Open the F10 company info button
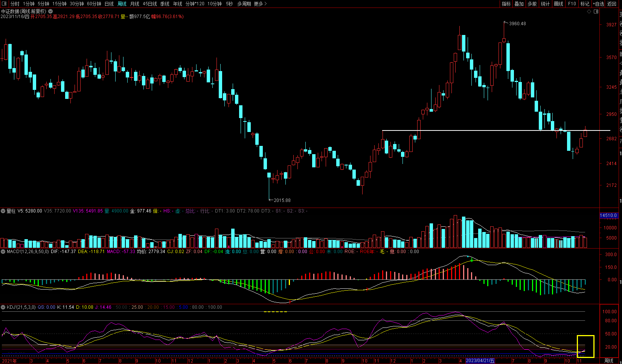Screen dimensions: 622x364 [572, 4]
